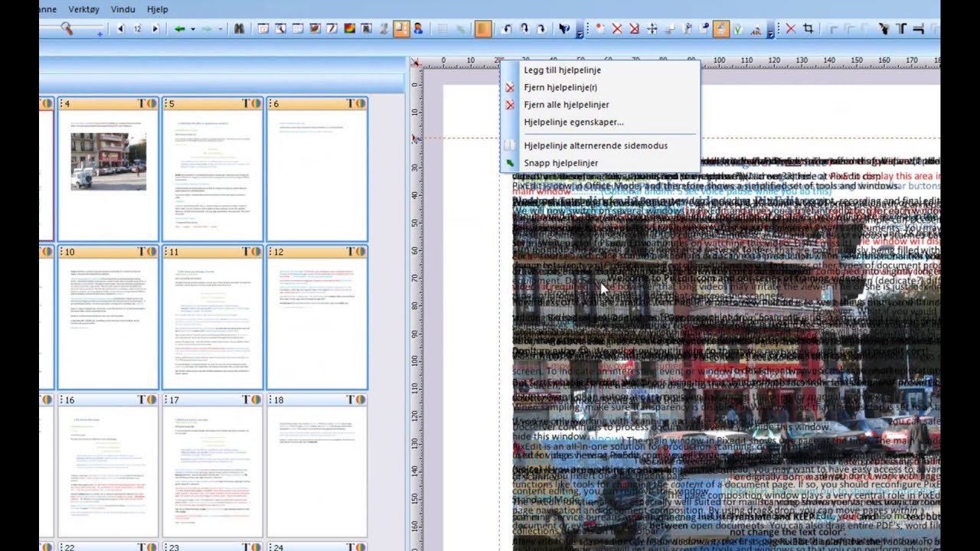The image size is (980, 551).
Task: Toggle the highlighted page thumbnails window button
Action: [x=401, y=28]
